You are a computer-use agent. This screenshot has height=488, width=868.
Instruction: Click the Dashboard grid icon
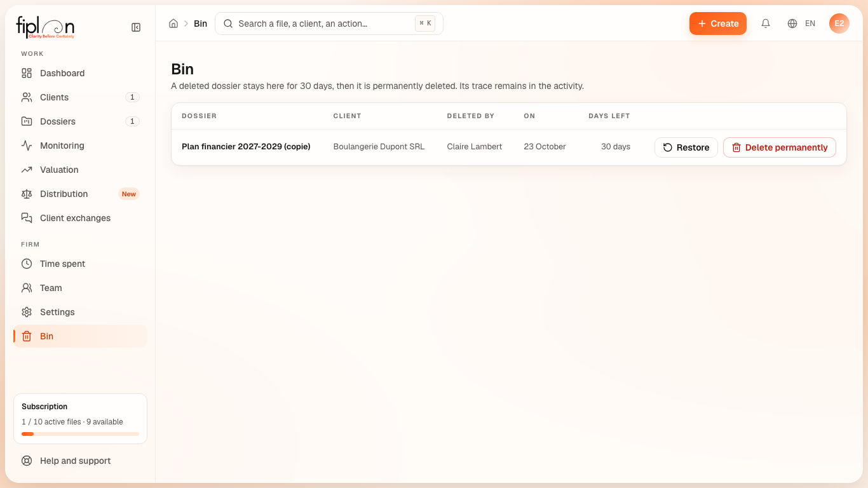27,73
